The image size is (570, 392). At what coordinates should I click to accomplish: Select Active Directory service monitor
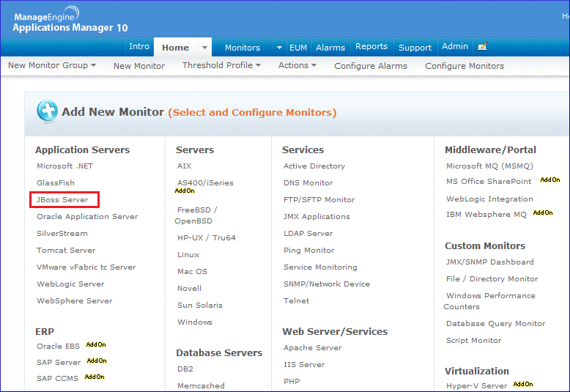(314, 166)
